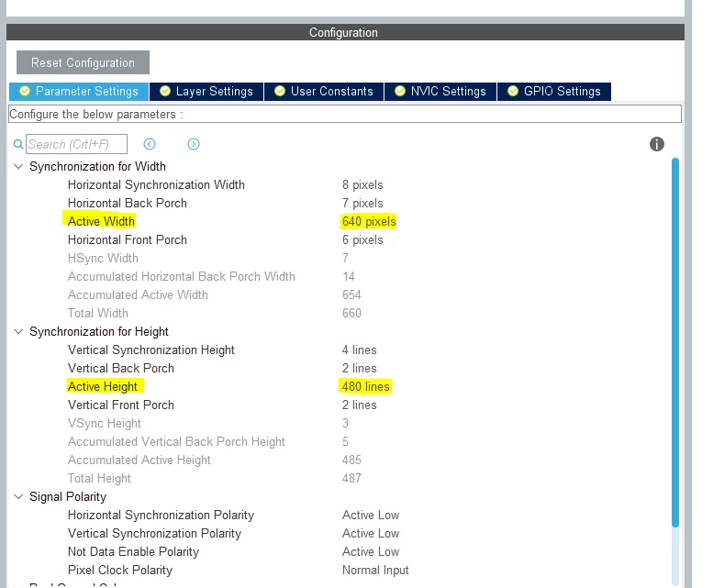This screenshot has height=588, width=713.
Task: Open the Layer Settings tab
Action: point(206,92)
